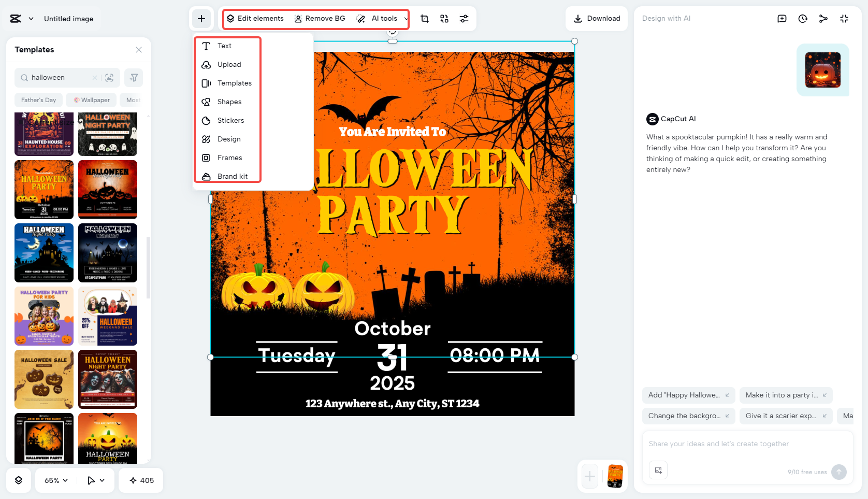Click the version history icon in AI panel
This screenshot has height=499, width=868.
click(802, 18)
